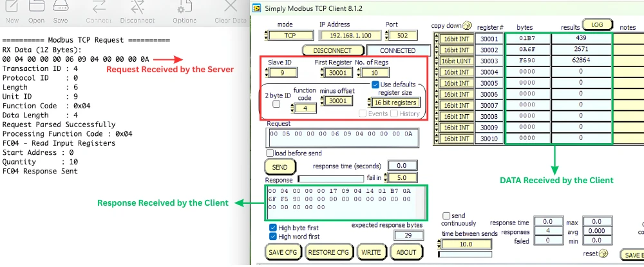Viewport: 644px width, 267px height.
Task: Click the Request hex text box
Action: click(x=343, y=137)
